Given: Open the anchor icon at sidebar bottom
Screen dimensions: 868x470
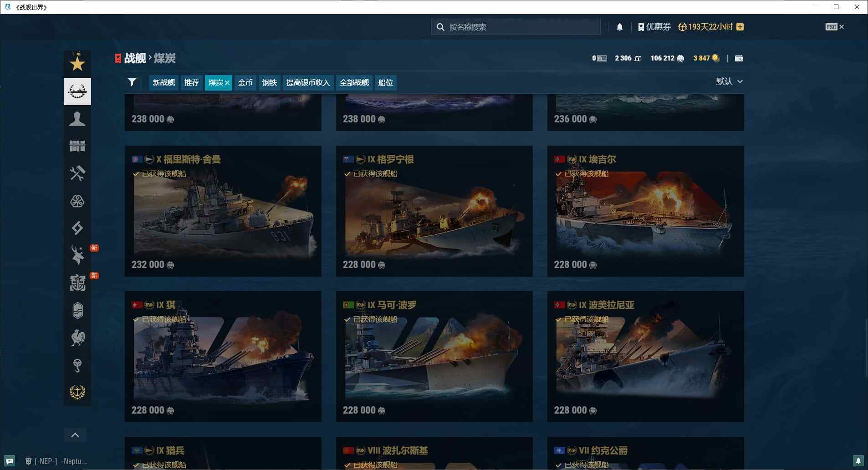Looking at the screenshot, I should 77,392.
